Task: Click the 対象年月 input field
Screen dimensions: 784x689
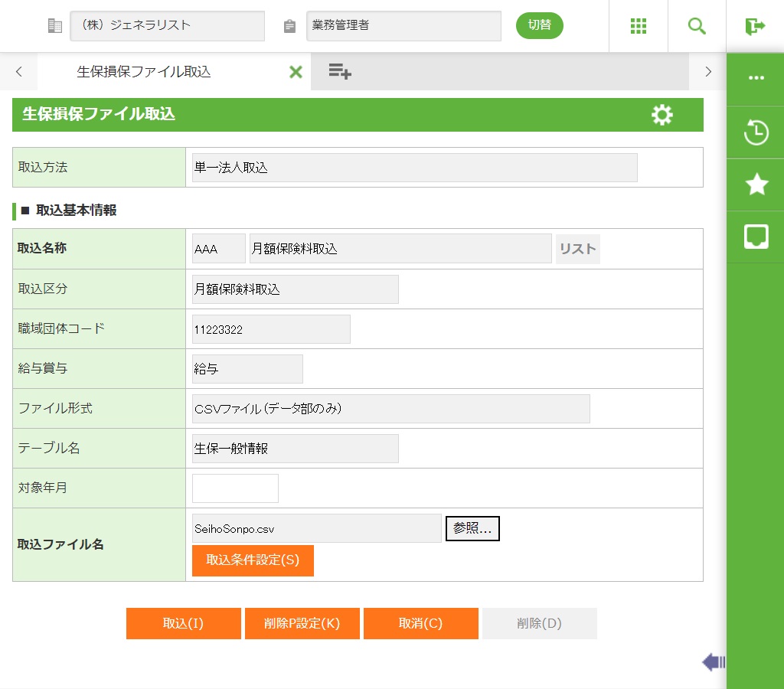Action: (x=235, y=488)
